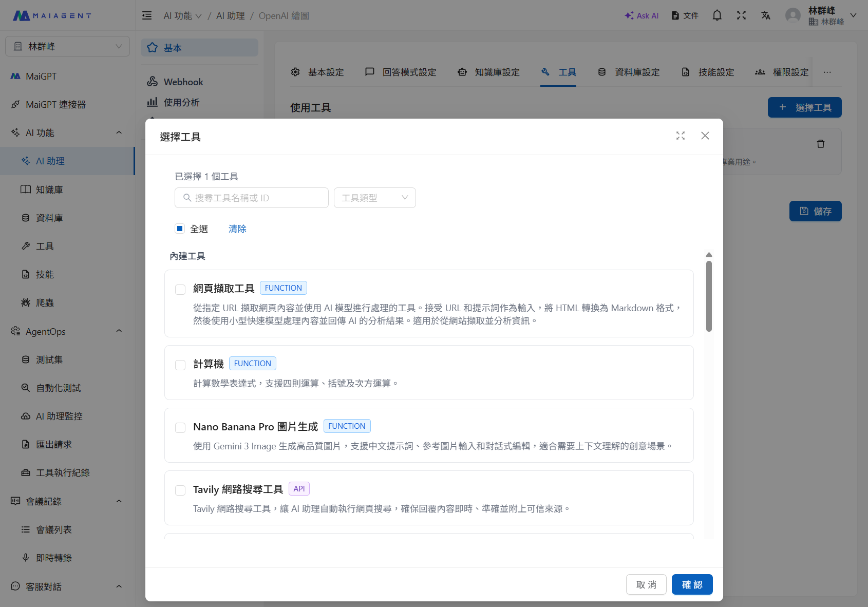
Task: Open the language switcher icon
Action: point(766,15)
